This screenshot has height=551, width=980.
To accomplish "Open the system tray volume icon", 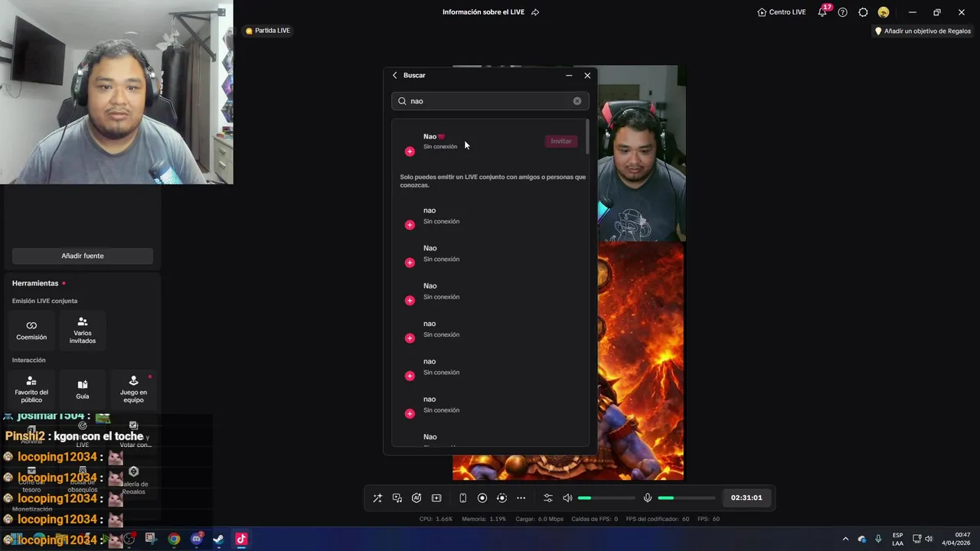I will click(929, 539).
